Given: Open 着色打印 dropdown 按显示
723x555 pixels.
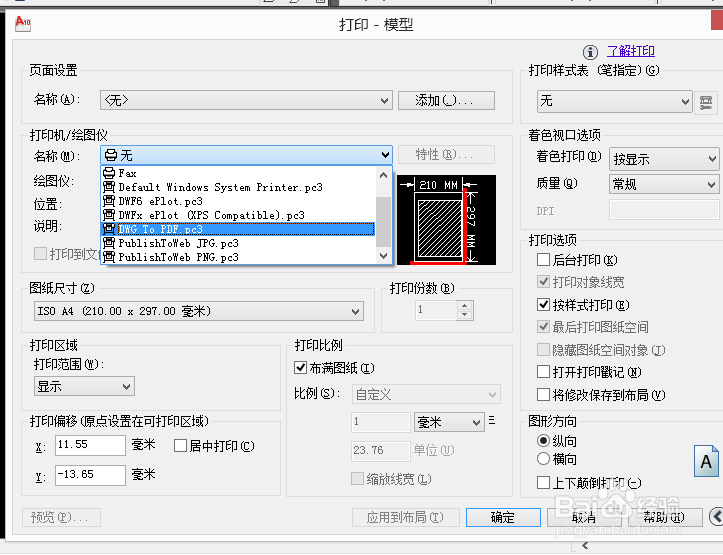Looking at the screenshot, I should 664,159.
